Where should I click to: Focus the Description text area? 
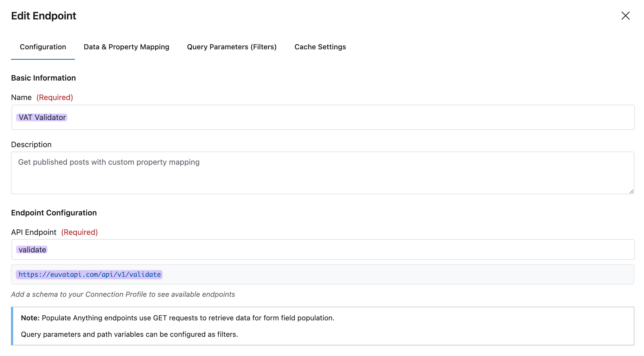[x=322, y=173]
